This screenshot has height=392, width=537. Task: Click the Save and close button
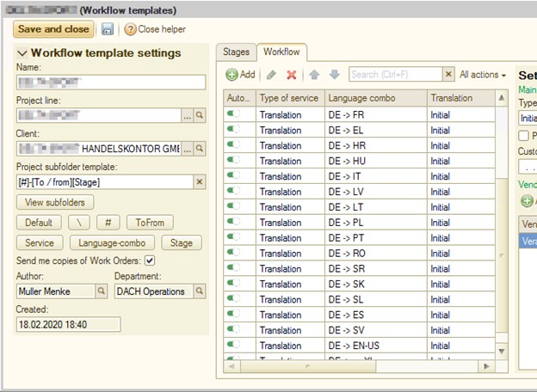point(53,29)
